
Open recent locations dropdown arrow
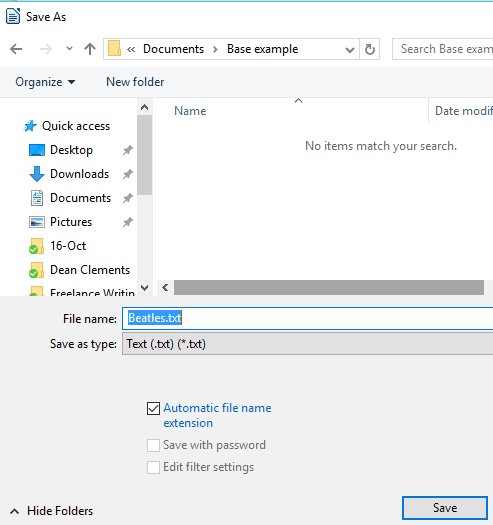tap(69, 49)
